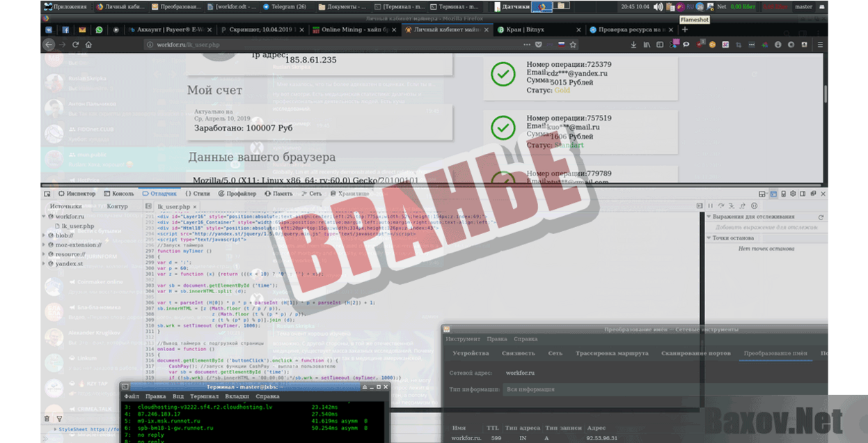Open the terminal's Файл menu
This screenshot has height=443, width=868.
[132, 396]
